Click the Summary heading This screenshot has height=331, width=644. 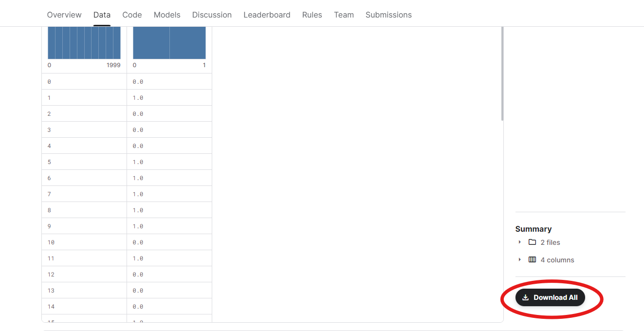coord(534,229)
